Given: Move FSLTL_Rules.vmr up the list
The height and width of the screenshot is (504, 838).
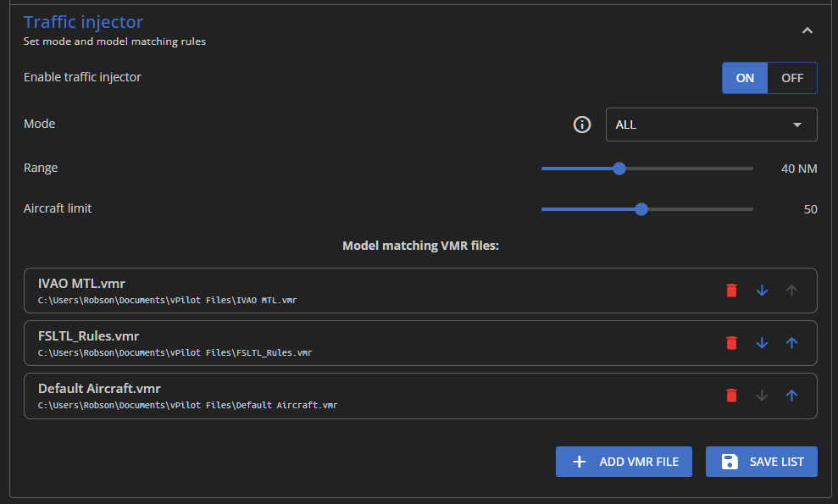Looking at the screenshot, I should pyautogui.click(x=791, y=342).
